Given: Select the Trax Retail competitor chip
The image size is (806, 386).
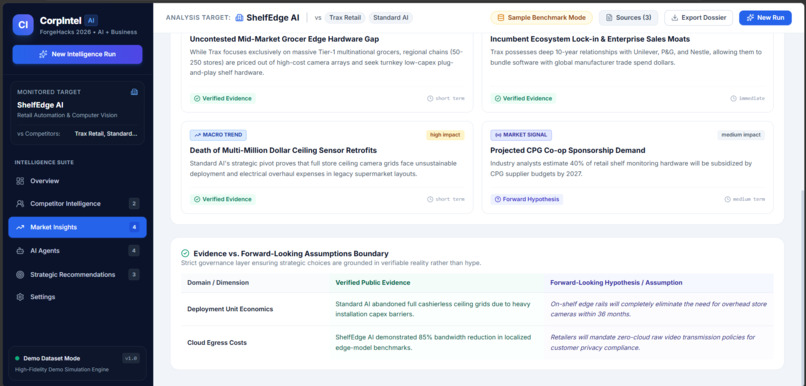Looking at the screenshot, I should pos(344,17).
